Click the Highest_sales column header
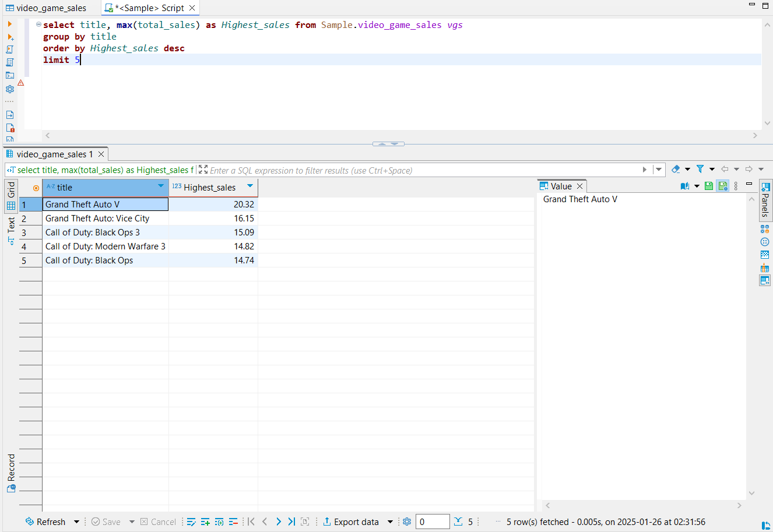773x532 pixels. click(x=213, y=187)
